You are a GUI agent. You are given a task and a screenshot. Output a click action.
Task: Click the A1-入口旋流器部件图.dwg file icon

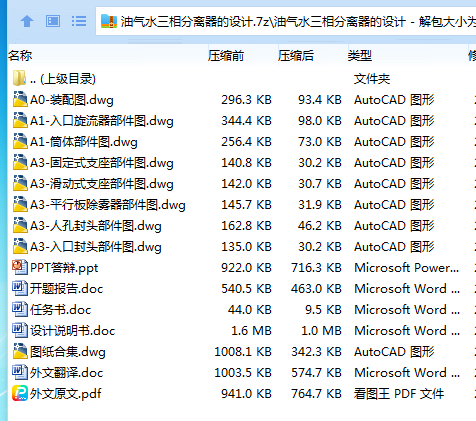[20, 120]
